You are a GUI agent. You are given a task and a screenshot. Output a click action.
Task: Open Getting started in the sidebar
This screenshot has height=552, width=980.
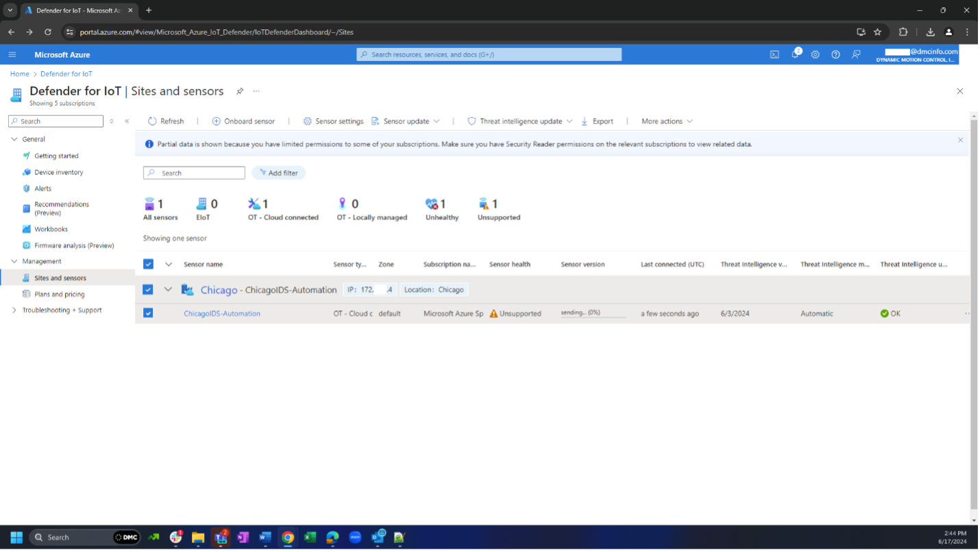click(x=56, y=156)
